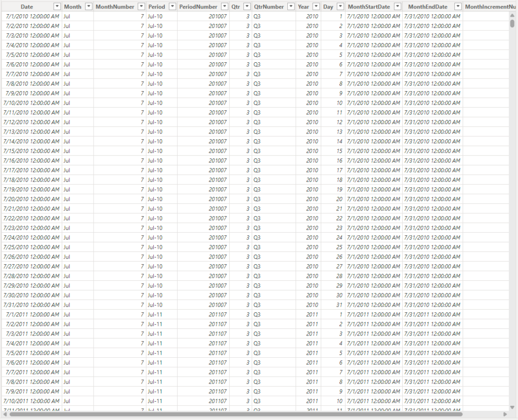Open the Date column filter dropdown
The height and width of the screenshot is (420, 518).
tap(57, 7)
